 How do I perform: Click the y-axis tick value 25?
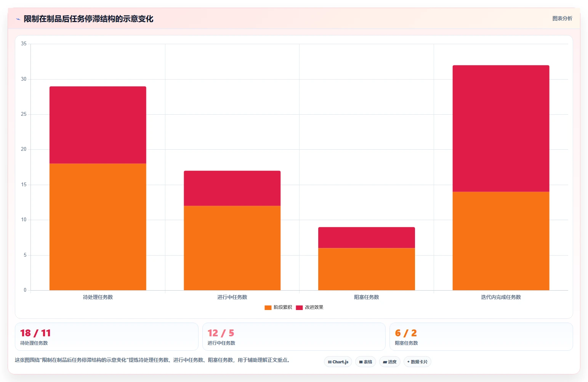point(24,114)
